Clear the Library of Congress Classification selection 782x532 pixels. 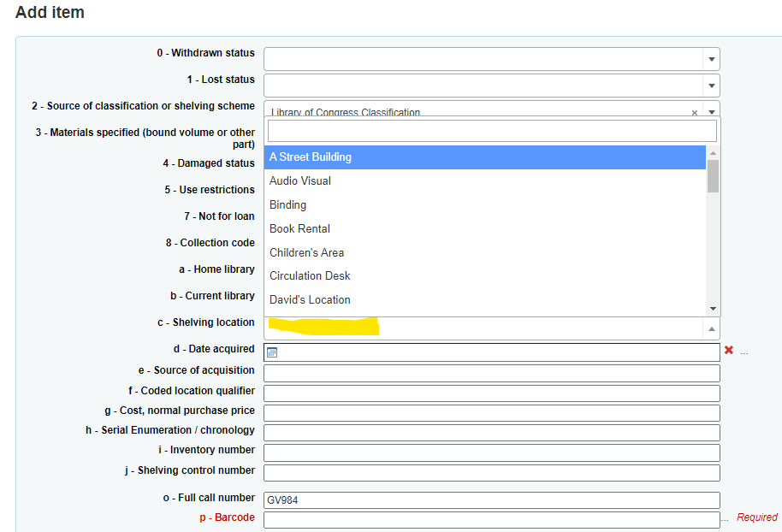click(x=694, y=113)
